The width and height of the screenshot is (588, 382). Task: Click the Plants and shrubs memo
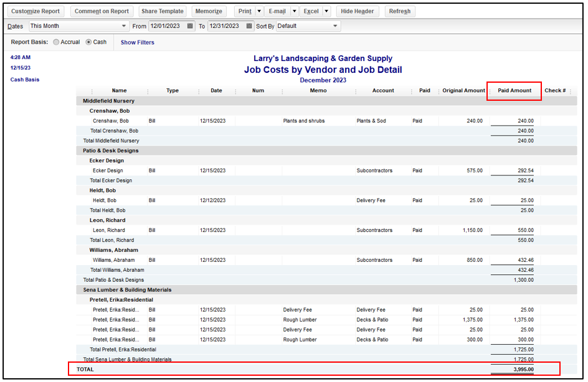click(304, 121)
